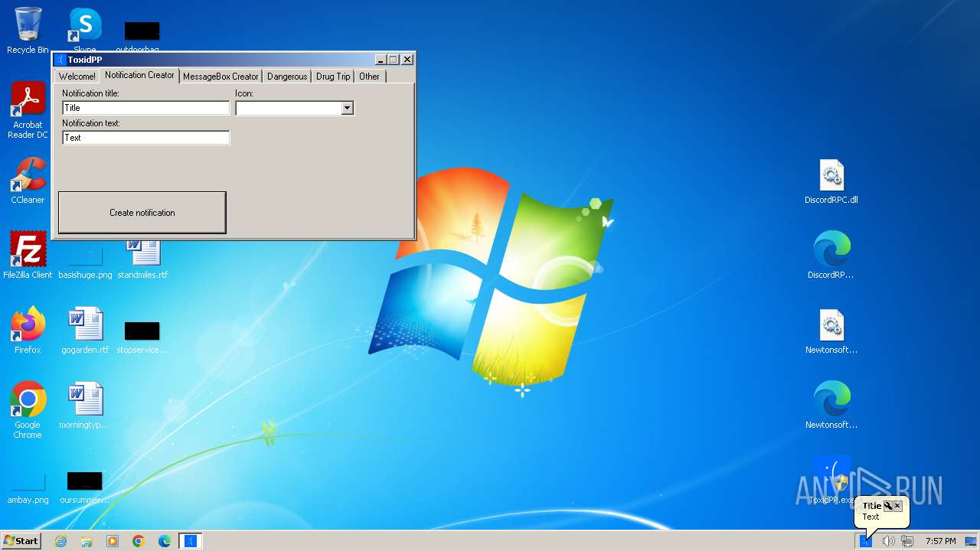Select the Notification Creator tab
Image resolution: width=980 pixels, height=551 pixels.
[x=139, y=75]
